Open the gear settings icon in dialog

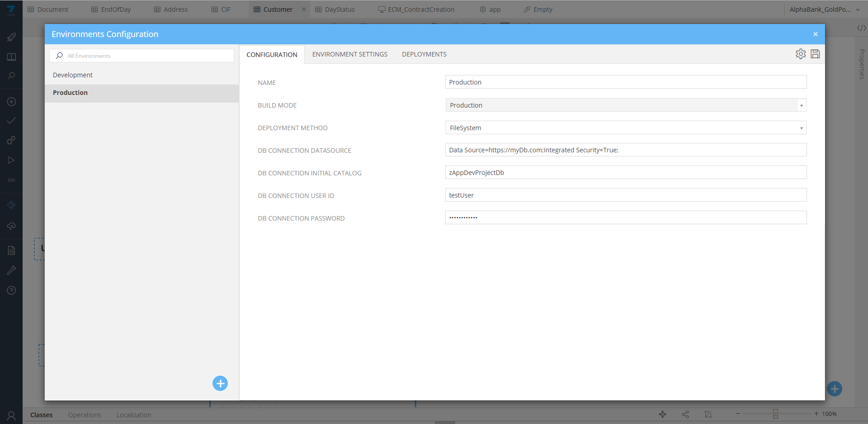[x=801, y=54]
